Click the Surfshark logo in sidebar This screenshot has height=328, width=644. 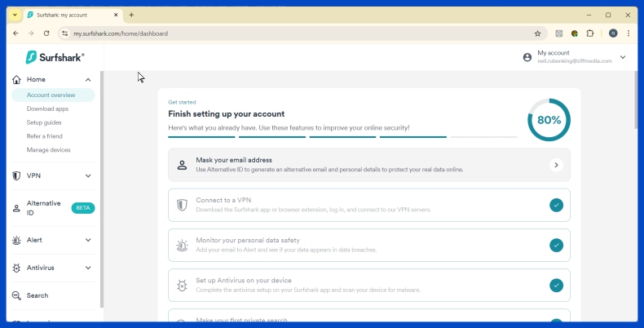(55, 57)
